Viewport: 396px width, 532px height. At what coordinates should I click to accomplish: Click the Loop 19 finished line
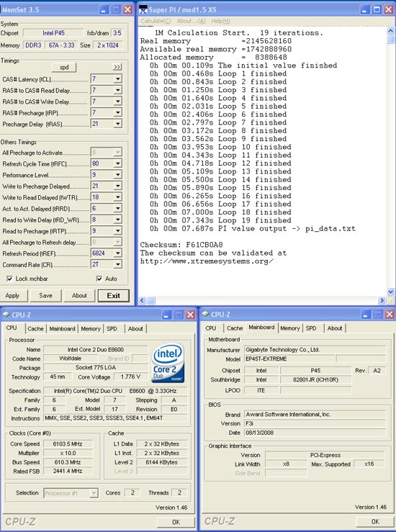click(x=220, y=220)
